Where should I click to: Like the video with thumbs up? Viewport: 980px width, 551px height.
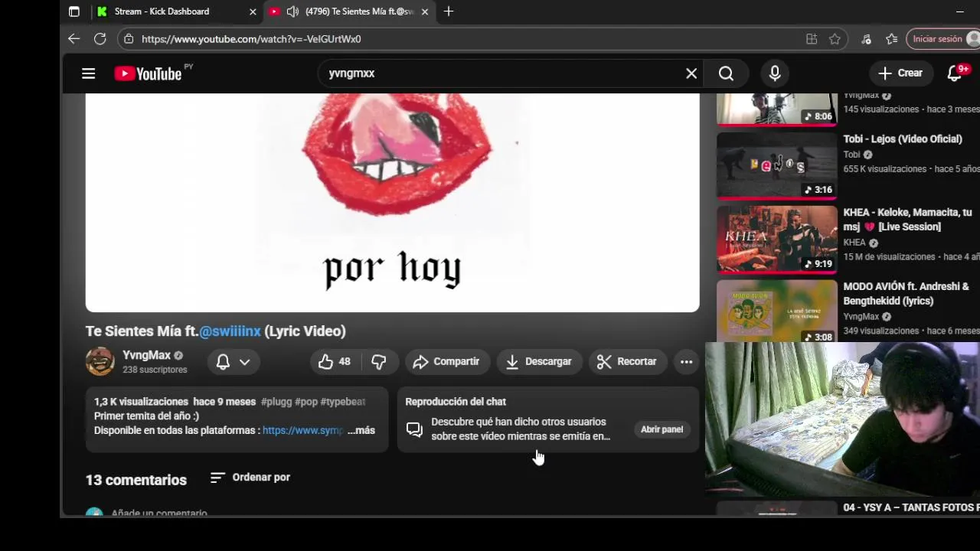335,362
